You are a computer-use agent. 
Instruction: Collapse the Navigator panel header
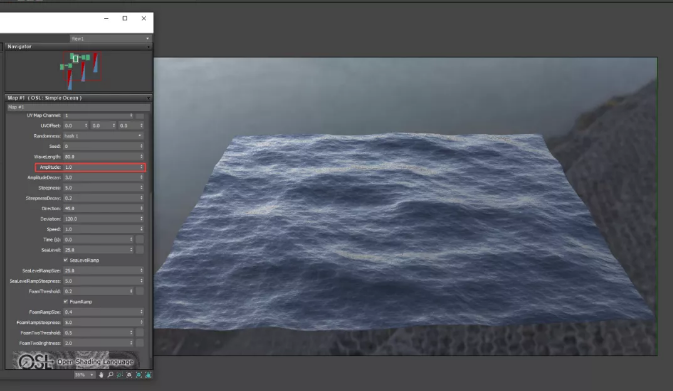pos(78,46)
